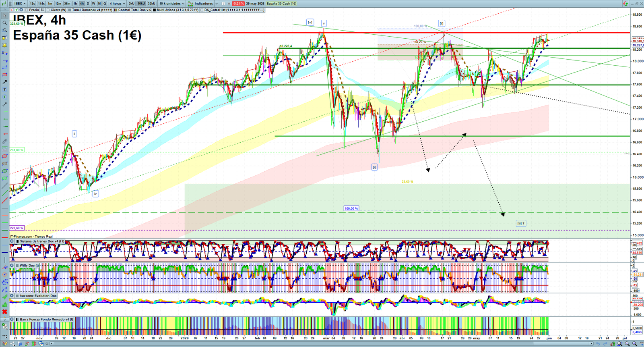
Task: Select the red X cross tool
Action: point(4,312)
